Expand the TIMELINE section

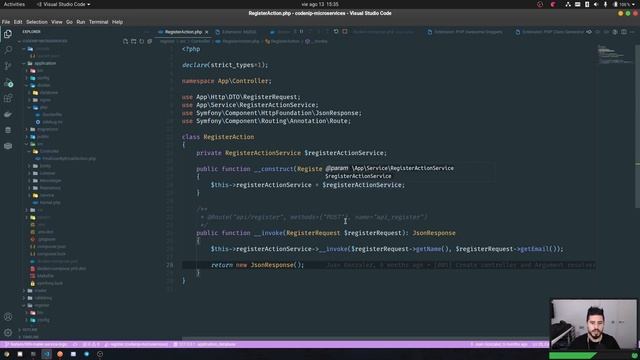[x=29, y=337]
